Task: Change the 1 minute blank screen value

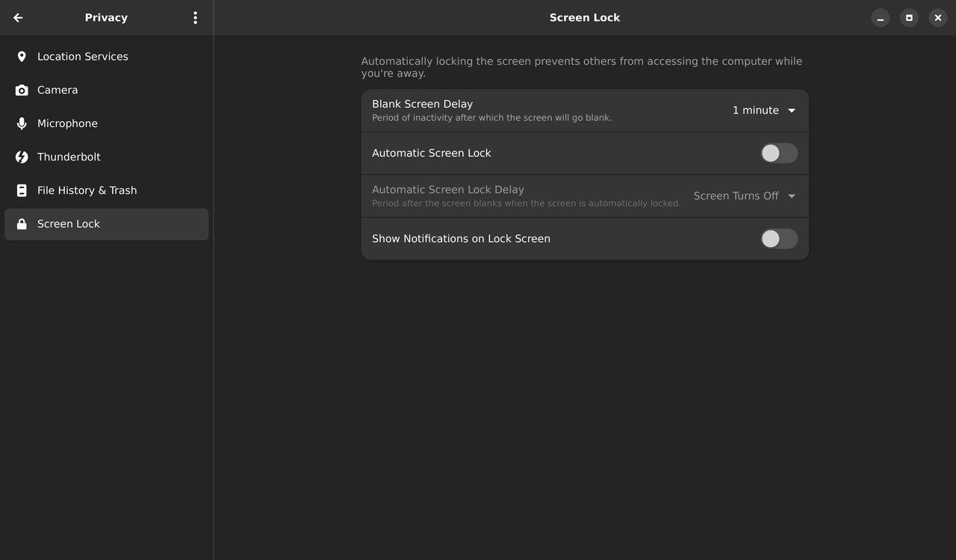Action: point(763,110)
